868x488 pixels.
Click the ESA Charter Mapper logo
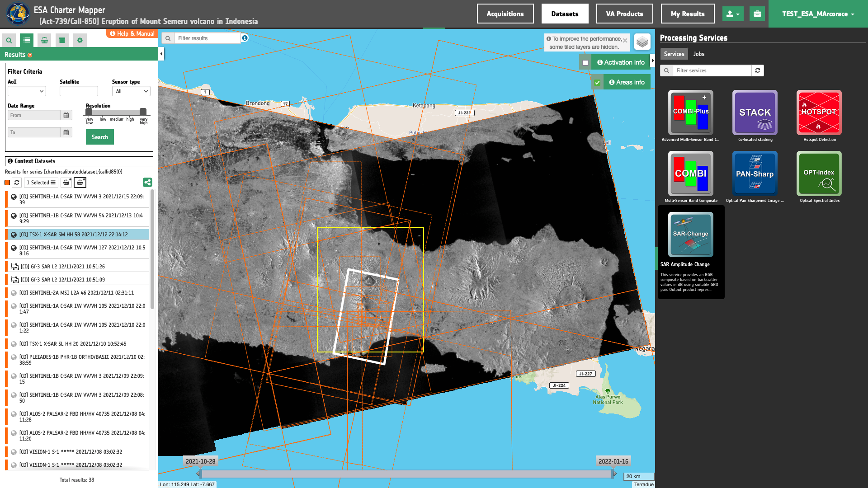18,14
